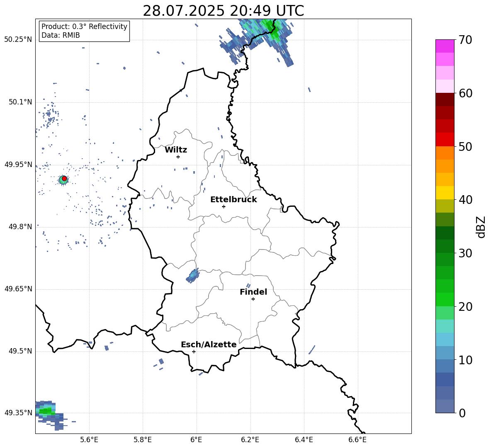Click the 50.25°N latitude label

18,40
